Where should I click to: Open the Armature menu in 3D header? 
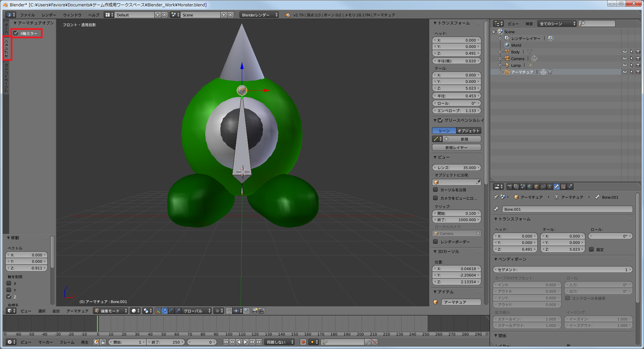click(77, 311)
